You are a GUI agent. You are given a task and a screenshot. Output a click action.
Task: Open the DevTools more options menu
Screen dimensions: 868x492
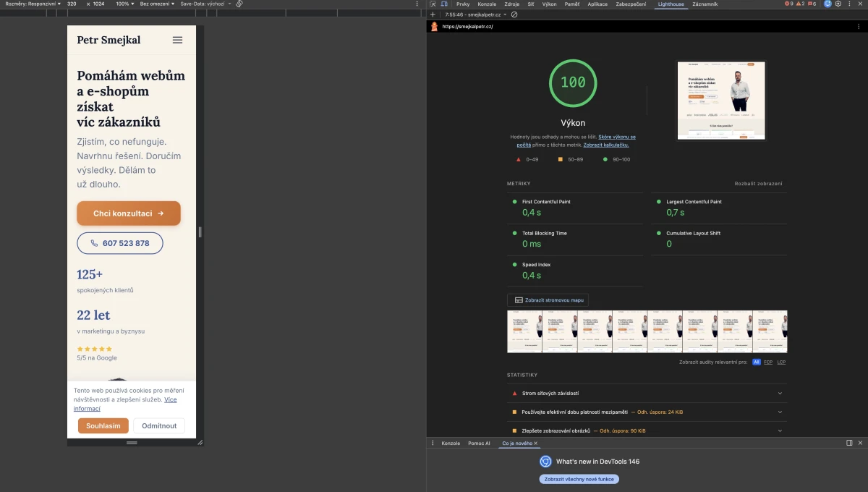(849, 4)
